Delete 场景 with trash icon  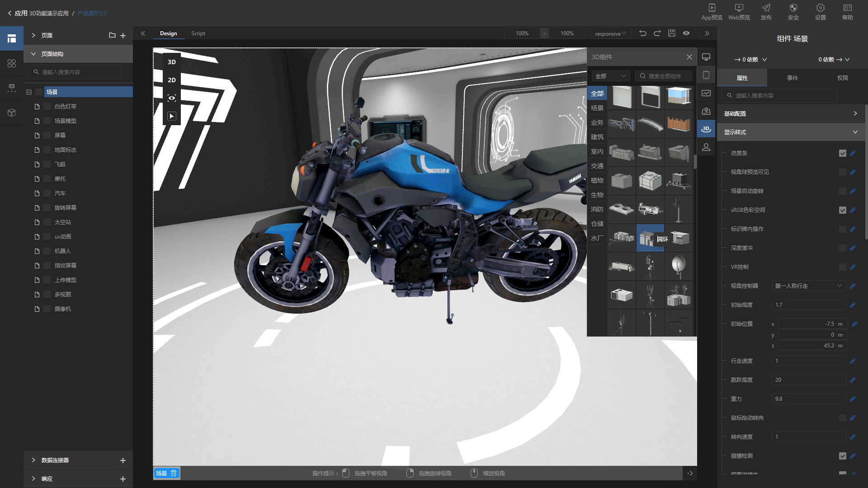coord(174,473)
